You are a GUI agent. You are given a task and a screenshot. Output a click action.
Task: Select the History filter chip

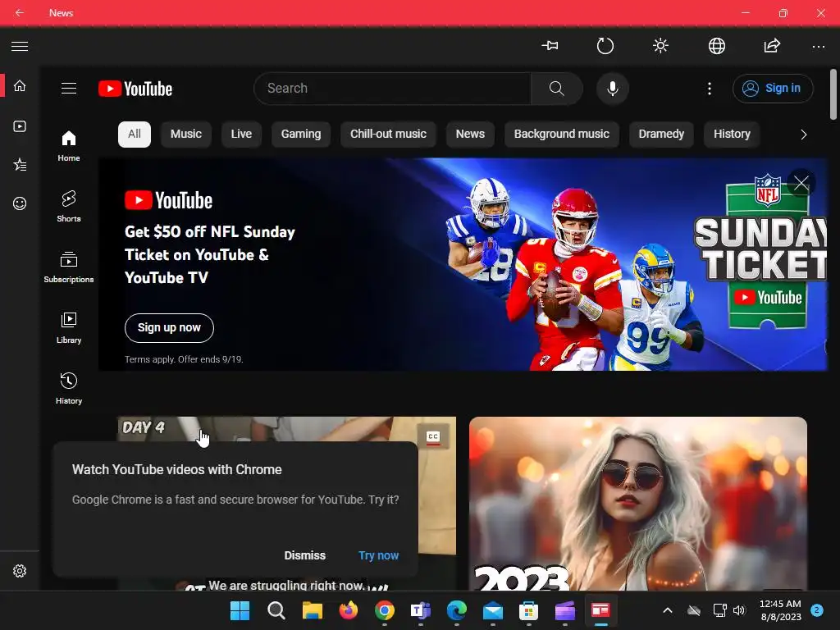point(732,134)
